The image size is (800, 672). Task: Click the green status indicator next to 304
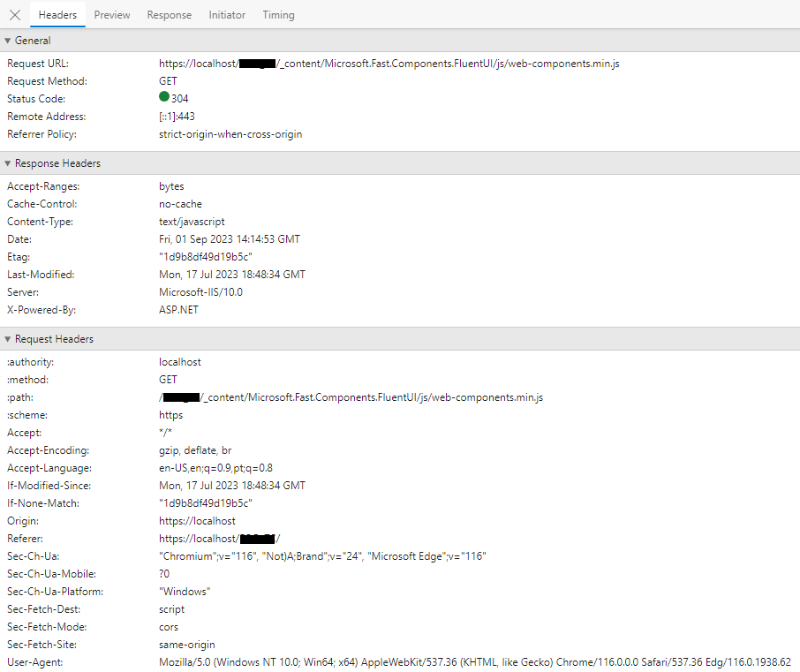coord(165,98)
